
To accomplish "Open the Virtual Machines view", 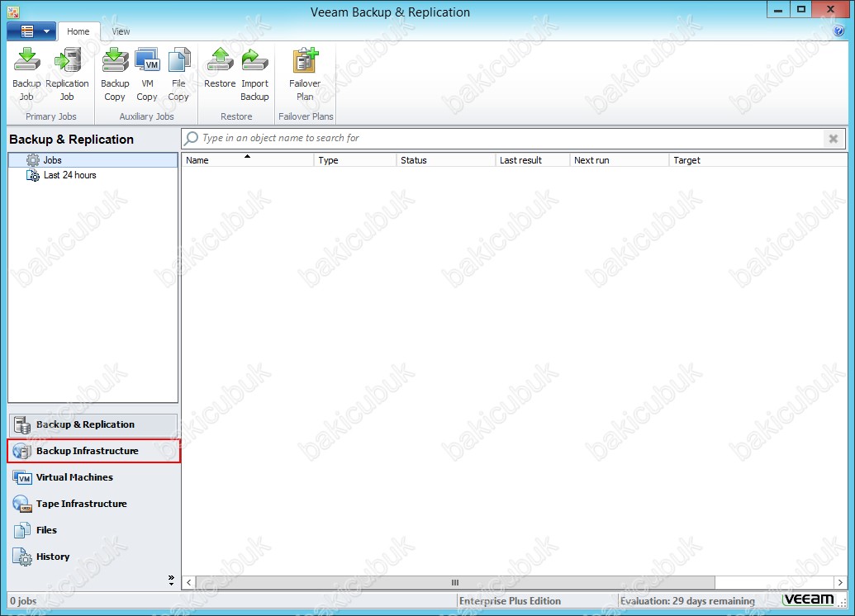I will [93, 477].
